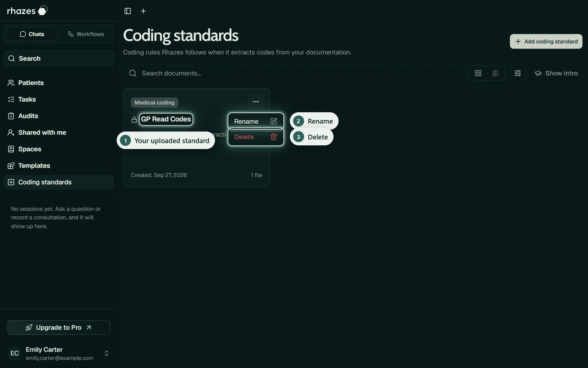Open the three-dots menu on GP Read Codes card
The height and width of the screenshot is (368, 588).
pyautogui.click(x=256, y=102)
